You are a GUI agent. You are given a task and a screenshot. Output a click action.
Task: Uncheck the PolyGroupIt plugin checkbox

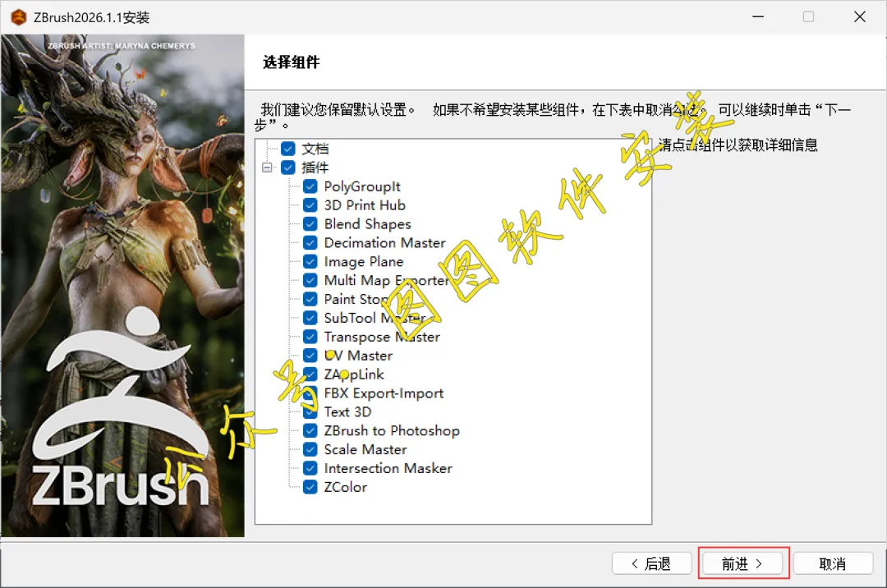click(310, 186)
